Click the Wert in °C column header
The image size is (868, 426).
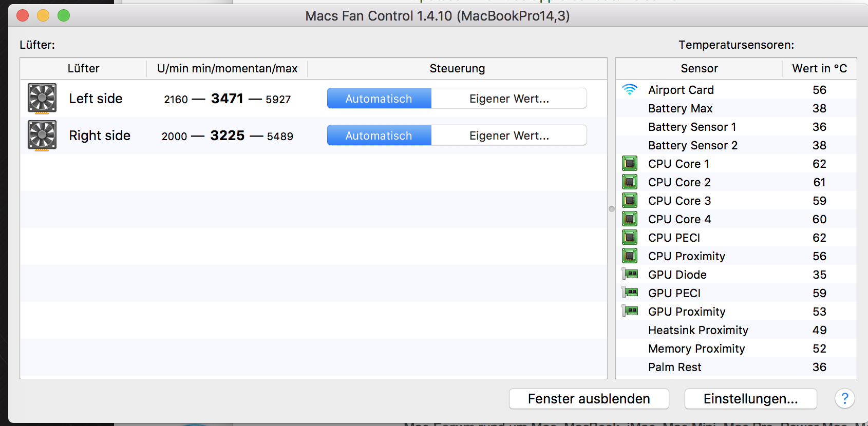point(819,68)
